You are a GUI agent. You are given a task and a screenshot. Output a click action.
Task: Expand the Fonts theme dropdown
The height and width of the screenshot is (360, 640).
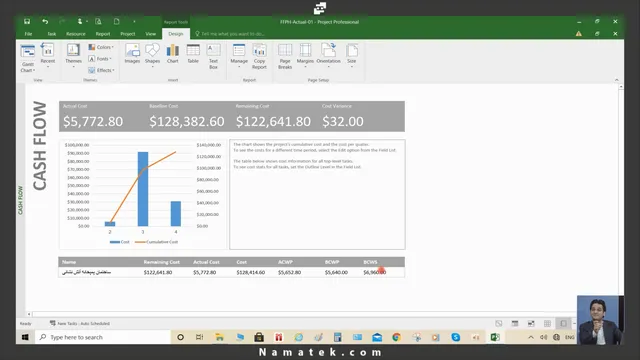click(x=100, y=59)
